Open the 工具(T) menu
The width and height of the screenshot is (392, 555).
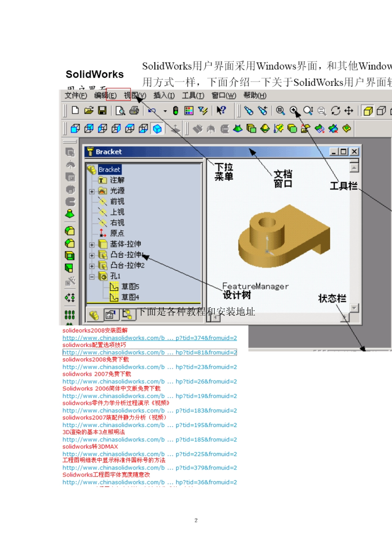(193, 95)
